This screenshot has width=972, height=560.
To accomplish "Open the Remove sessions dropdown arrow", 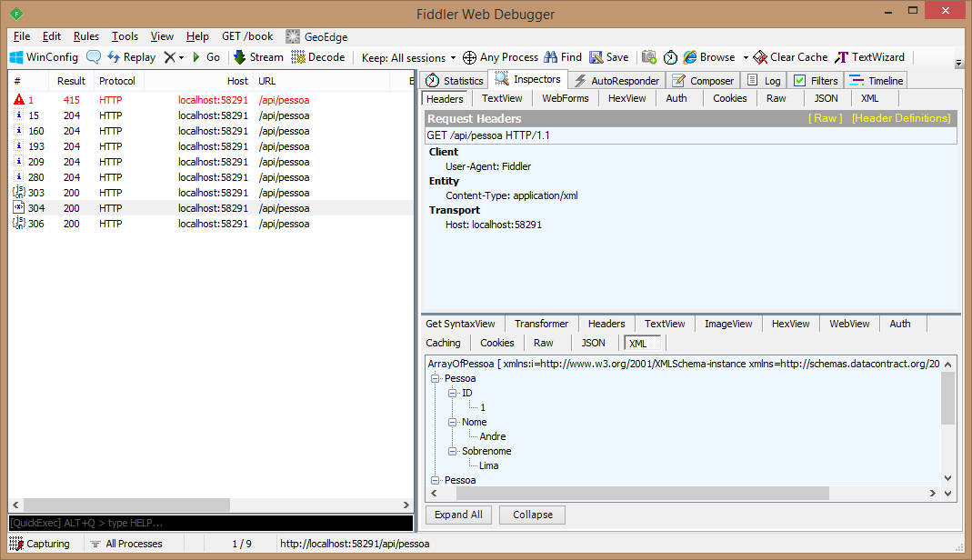I will point(182,57).
